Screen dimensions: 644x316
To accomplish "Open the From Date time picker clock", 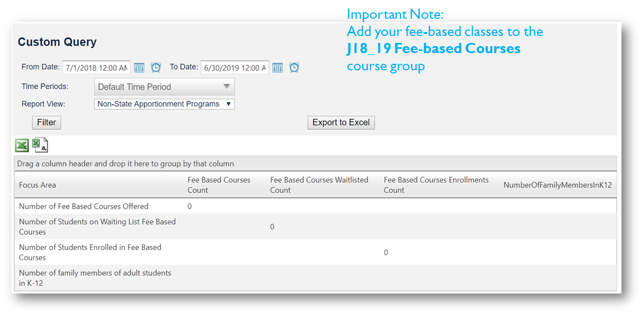I will [x=156, y=68].
